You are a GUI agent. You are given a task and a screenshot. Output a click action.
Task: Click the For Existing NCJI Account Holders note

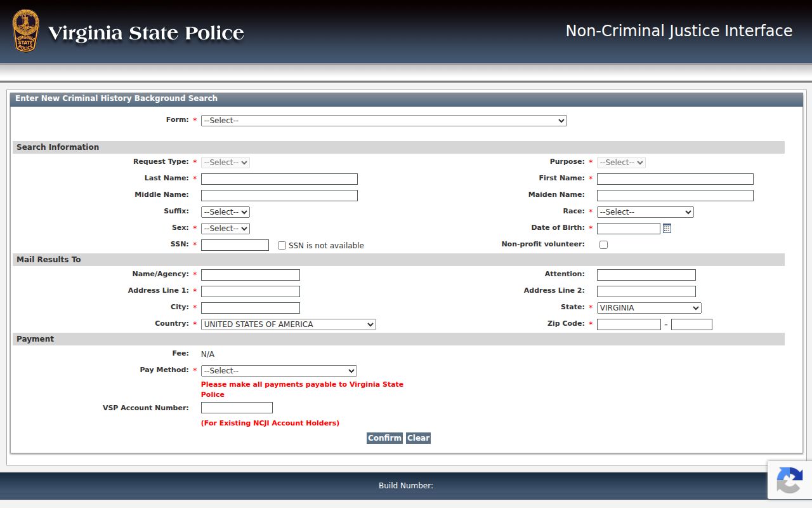(270, 423)
